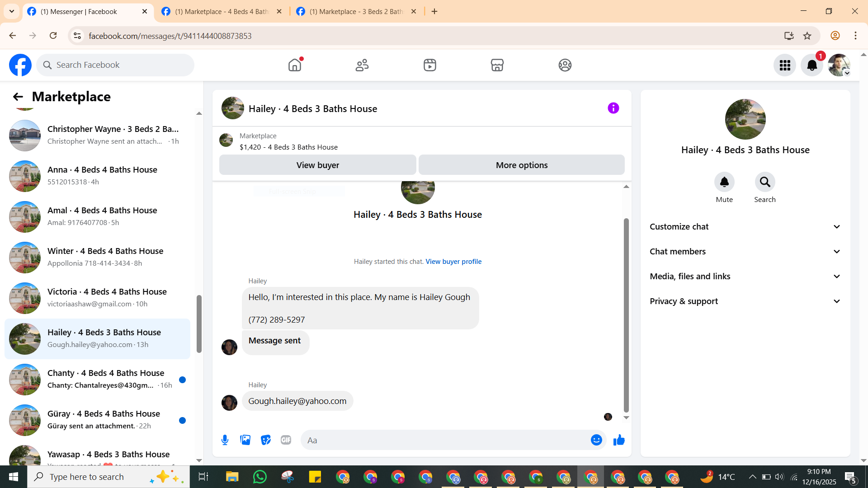Click the Gough.hailey@yahoo.com message bubble
The image size is (868, 488).
[x=297, y=401]
